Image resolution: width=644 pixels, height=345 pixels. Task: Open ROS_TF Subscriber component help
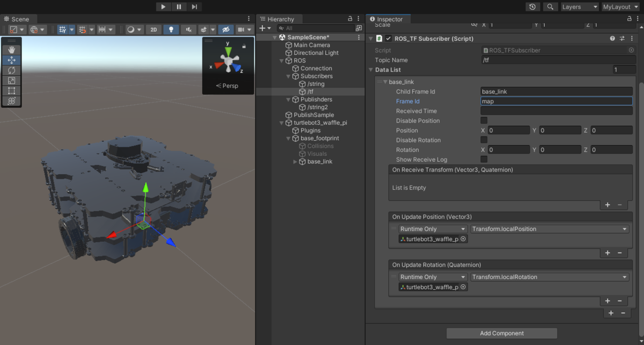[x=612, y=39]
